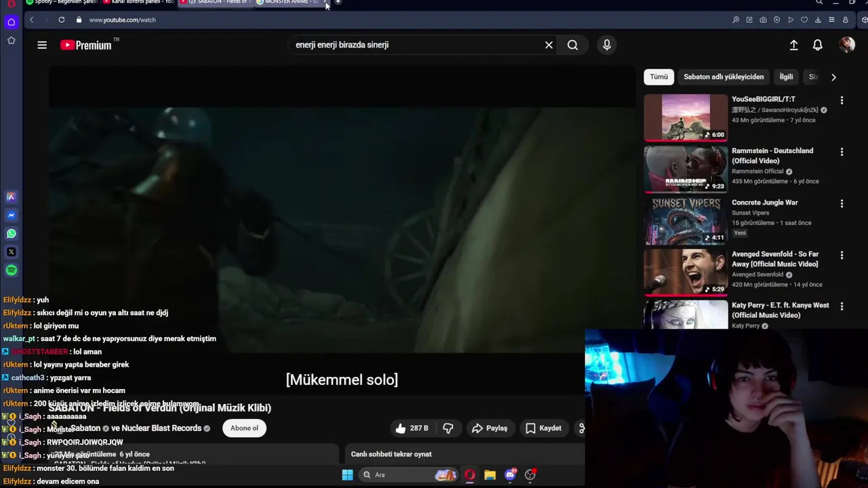Open Spotify in Opera sidebar
The height and width of the screenshot is (488, 868).
(12, 270)
